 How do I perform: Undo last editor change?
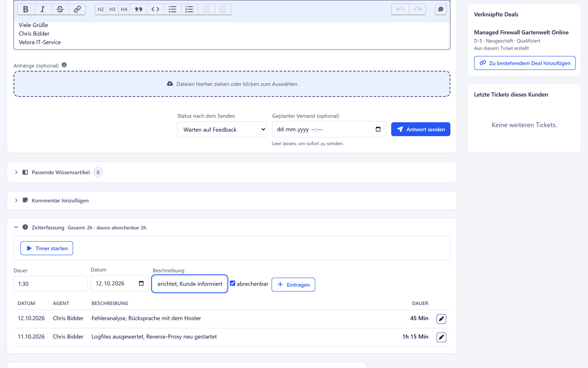400,9
